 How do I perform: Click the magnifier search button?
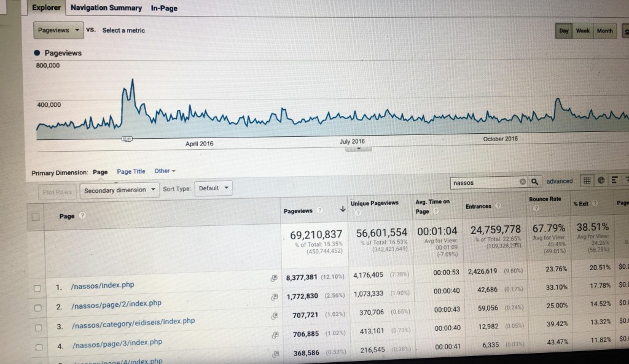[x=536, y=181]
